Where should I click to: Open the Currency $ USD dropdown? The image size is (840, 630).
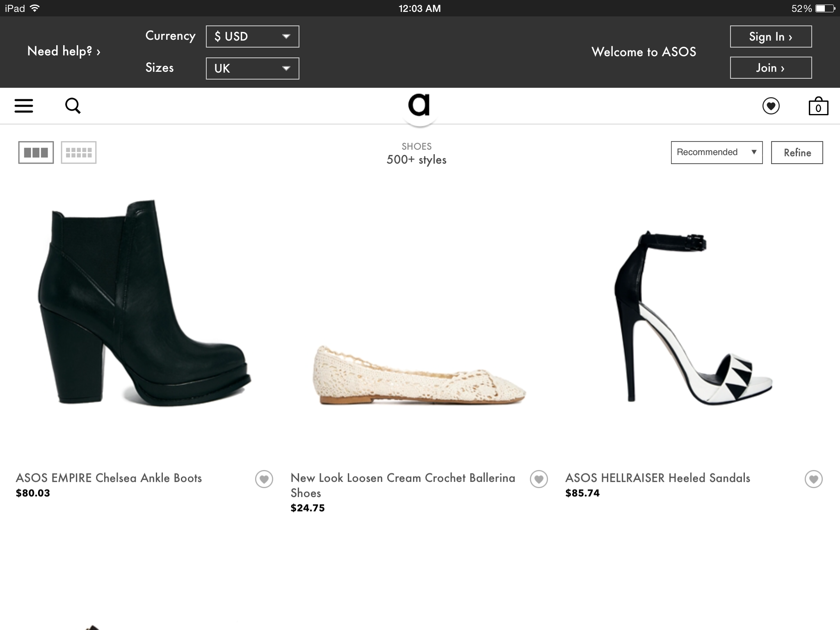[253, 37]
